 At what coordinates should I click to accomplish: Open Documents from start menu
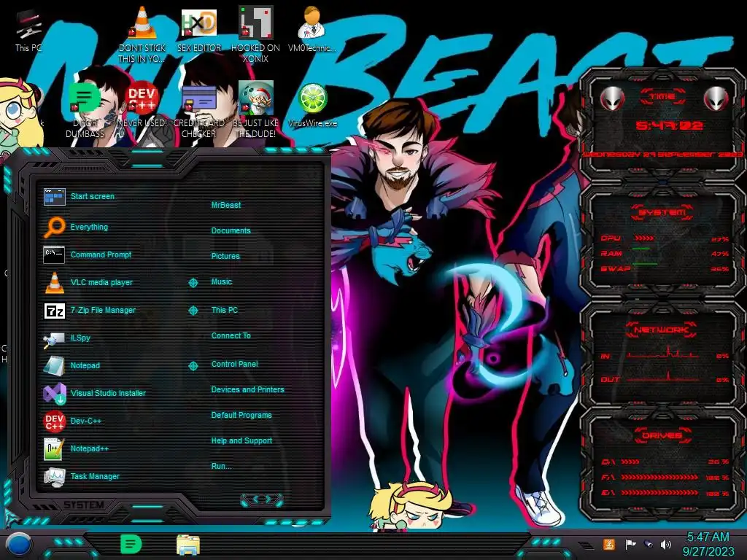click(231, 230)
